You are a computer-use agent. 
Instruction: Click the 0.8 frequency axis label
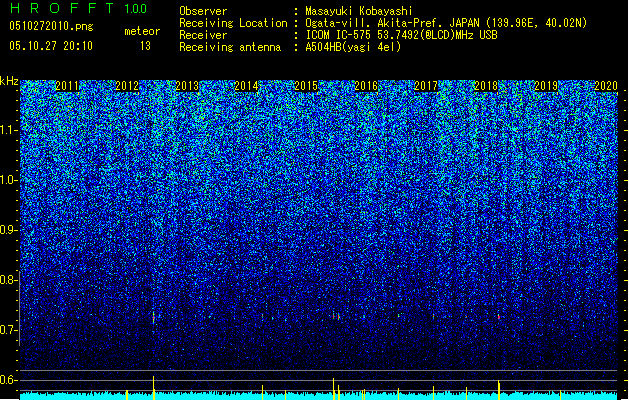coord(9,280)
